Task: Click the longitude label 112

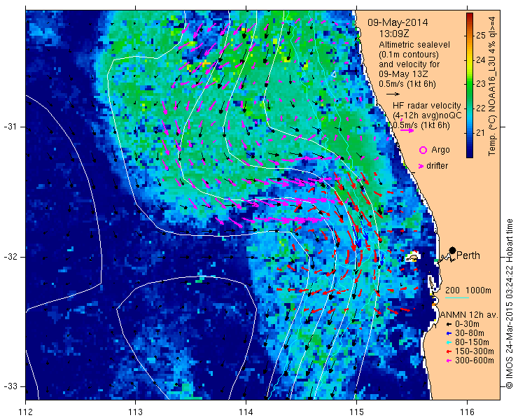Action: pyautogui.click(x=25, y=412)
